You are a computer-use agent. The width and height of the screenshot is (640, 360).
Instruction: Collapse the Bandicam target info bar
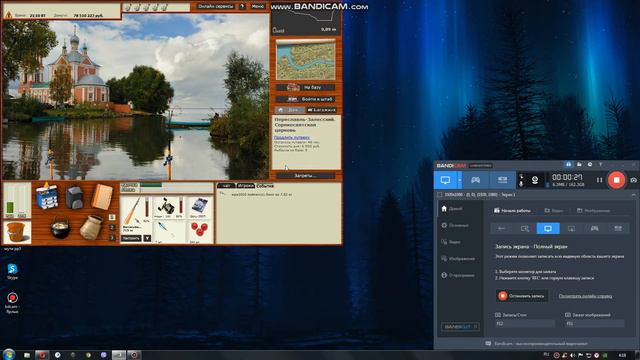[x=633, y=195]
